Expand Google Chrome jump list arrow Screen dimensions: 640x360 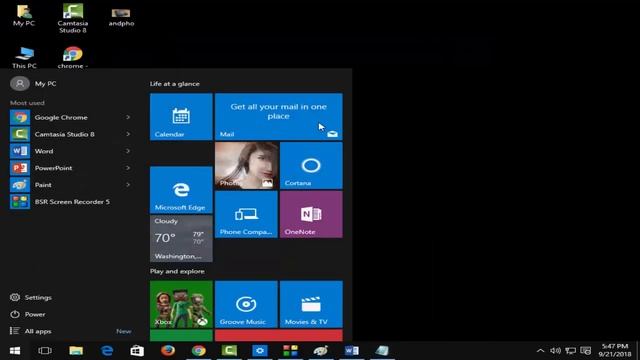point(128,117)
